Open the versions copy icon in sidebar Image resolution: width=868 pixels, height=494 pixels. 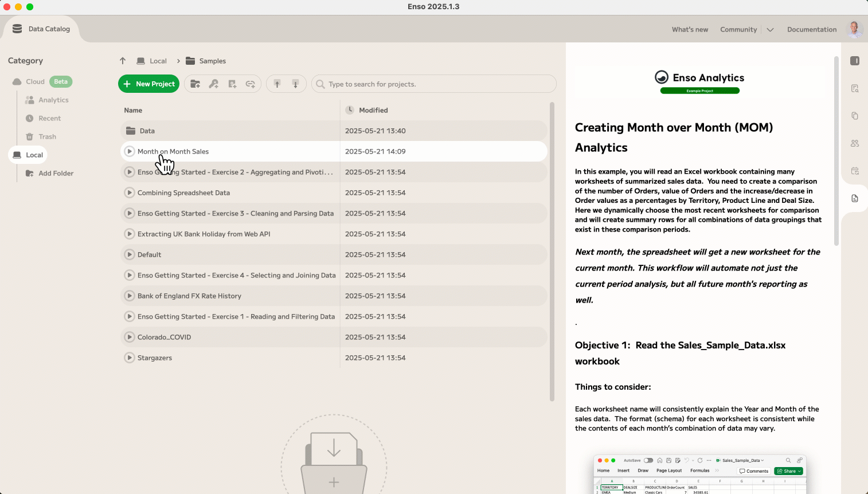(x=855, y=116)
